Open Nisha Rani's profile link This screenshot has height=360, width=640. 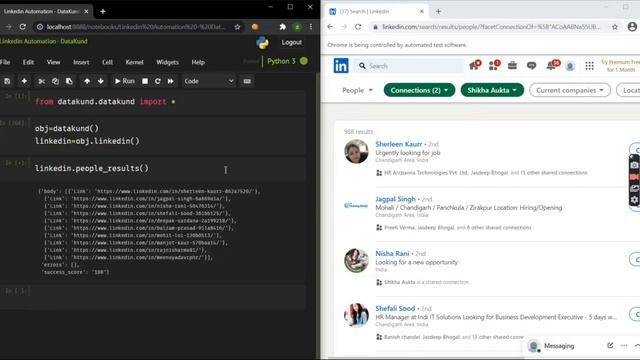[x=392, y=253]
